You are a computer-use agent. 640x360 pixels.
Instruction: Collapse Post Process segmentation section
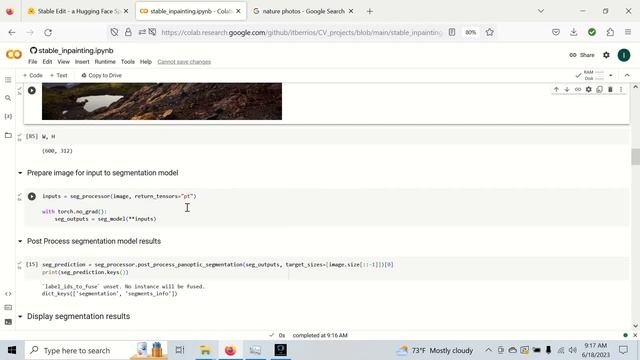[20, 241]
